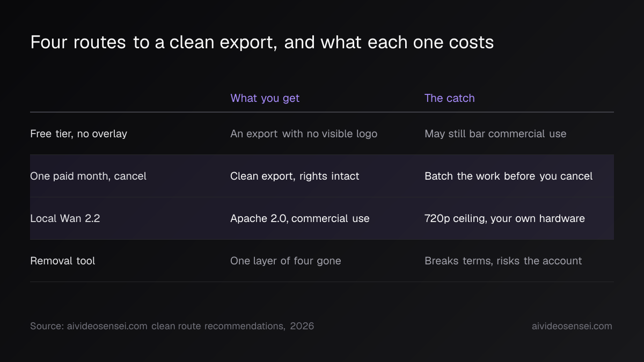Click the Source citation text at bottom

[172, 326]
